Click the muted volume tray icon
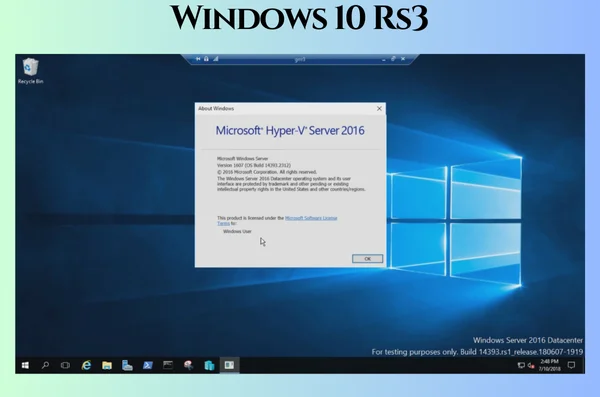This screenshot has height=397, width=600. [531, 365]
